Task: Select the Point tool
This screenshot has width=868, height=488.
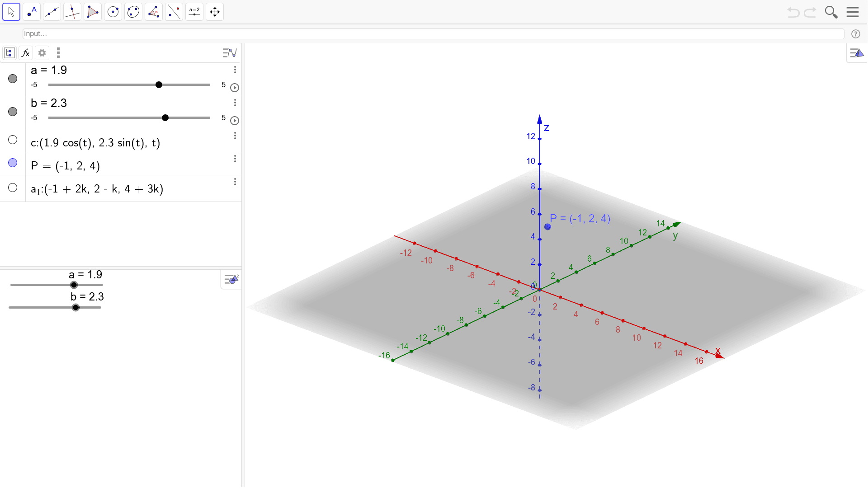Action: pos(31,12)
